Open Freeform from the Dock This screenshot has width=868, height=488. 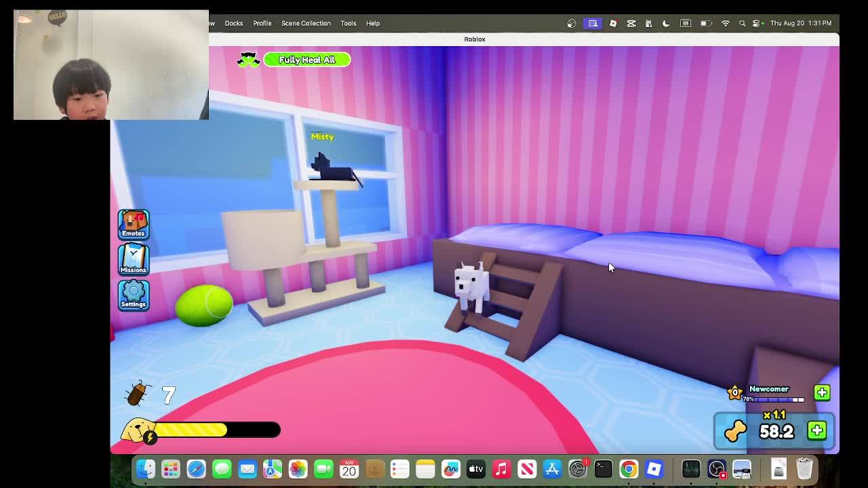(451, 469)
